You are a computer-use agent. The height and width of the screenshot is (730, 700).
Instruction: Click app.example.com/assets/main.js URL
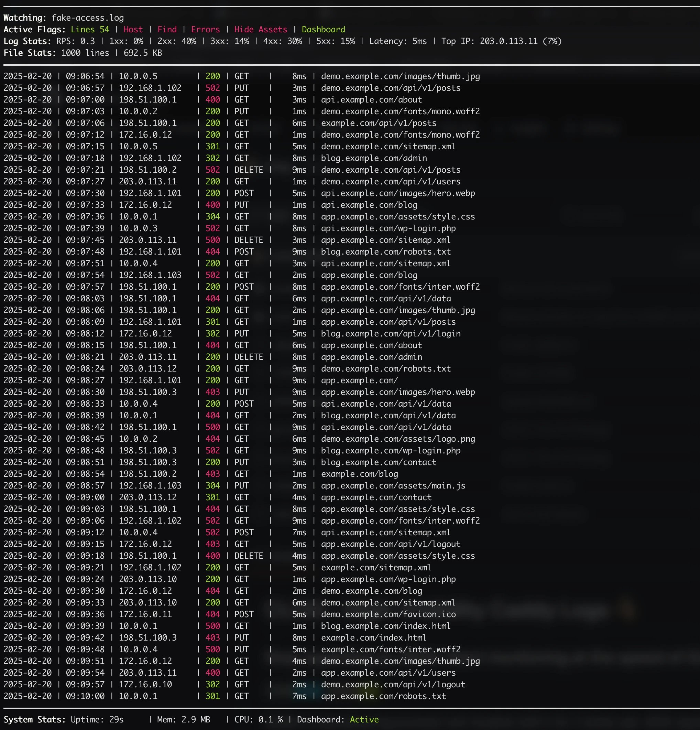pyautogui.click(x=393, y=486)
